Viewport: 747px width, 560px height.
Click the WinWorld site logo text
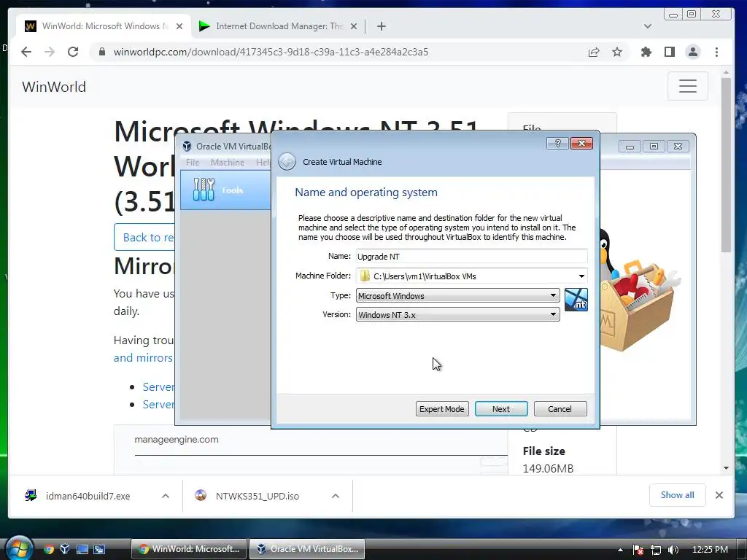coord(54,87)
